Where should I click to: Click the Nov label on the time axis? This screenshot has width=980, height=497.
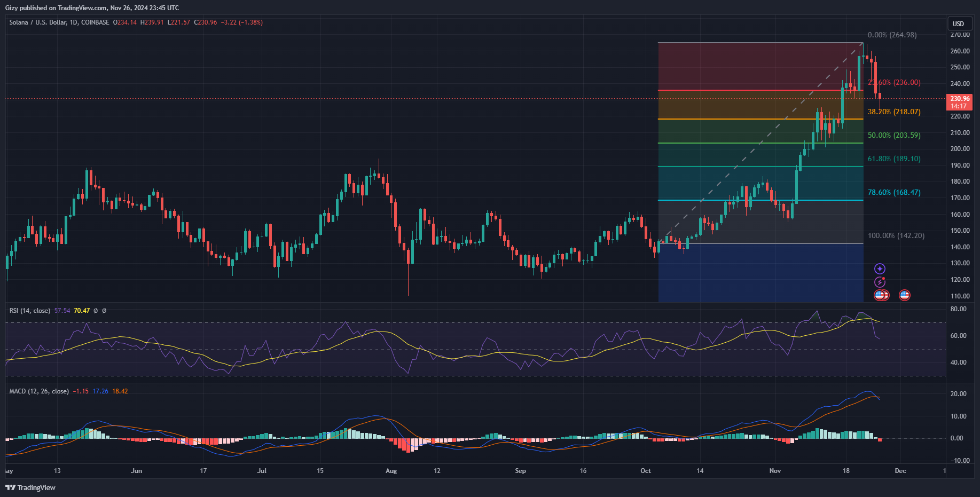(x=775, y=471)
